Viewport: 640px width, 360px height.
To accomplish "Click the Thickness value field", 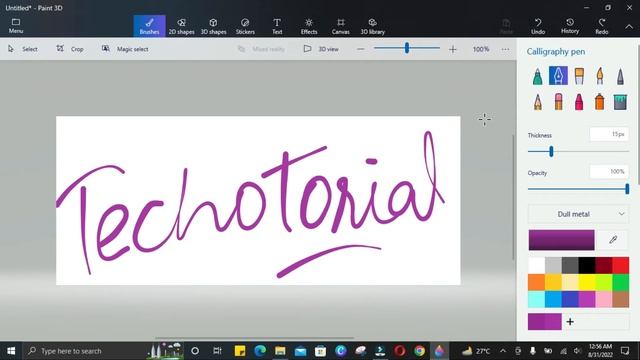I will (x=609, y=134).
